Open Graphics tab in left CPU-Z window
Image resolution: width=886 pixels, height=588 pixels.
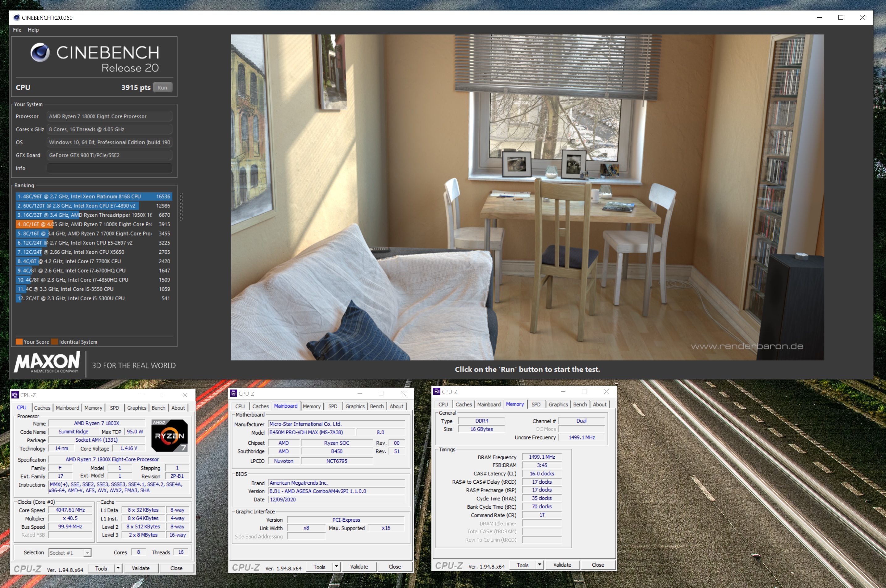click(x=136, y=408)
